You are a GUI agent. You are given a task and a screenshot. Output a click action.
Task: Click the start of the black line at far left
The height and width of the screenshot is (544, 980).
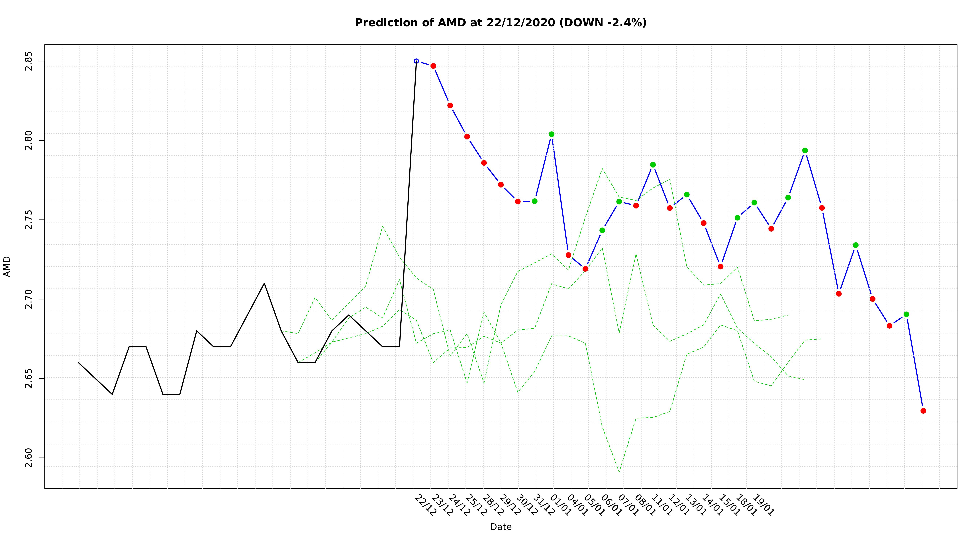coord(78,363)
